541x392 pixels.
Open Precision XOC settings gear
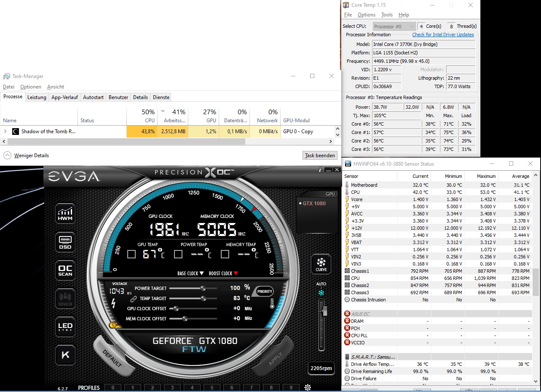(x=308, y=387)
